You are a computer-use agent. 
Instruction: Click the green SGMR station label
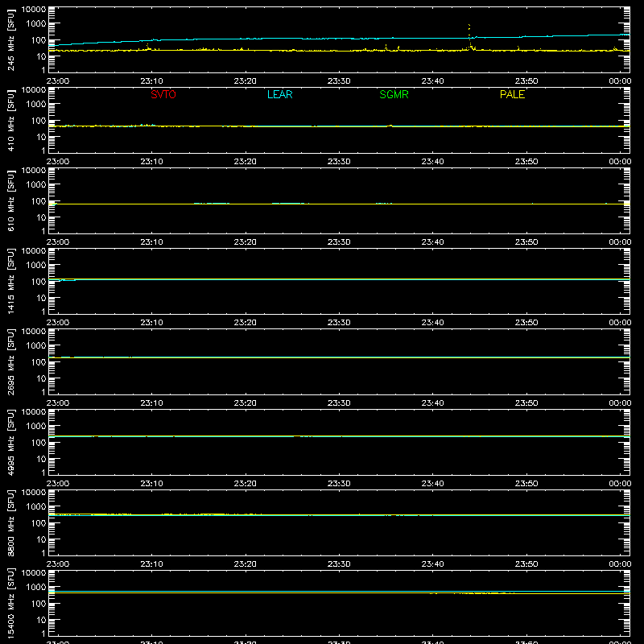pos(394,94)
